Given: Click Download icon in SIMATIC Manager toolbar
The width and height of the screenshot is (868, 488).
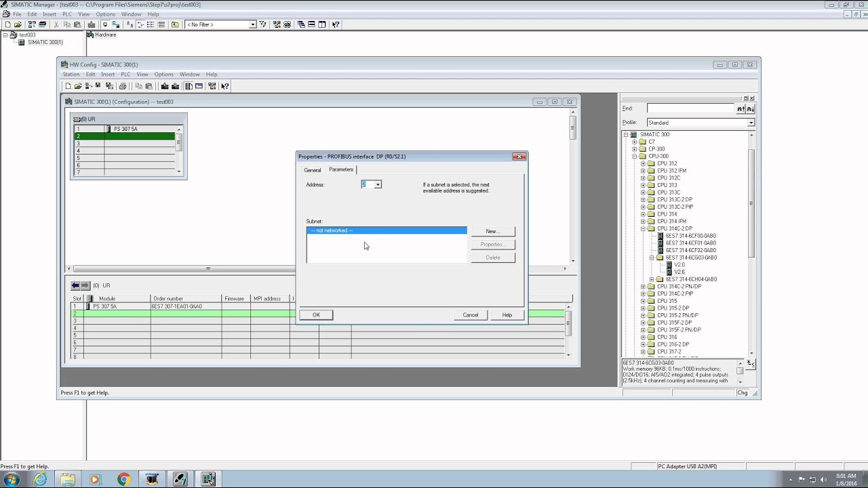Looking at the screenshot, I should (x=92, y=24).
